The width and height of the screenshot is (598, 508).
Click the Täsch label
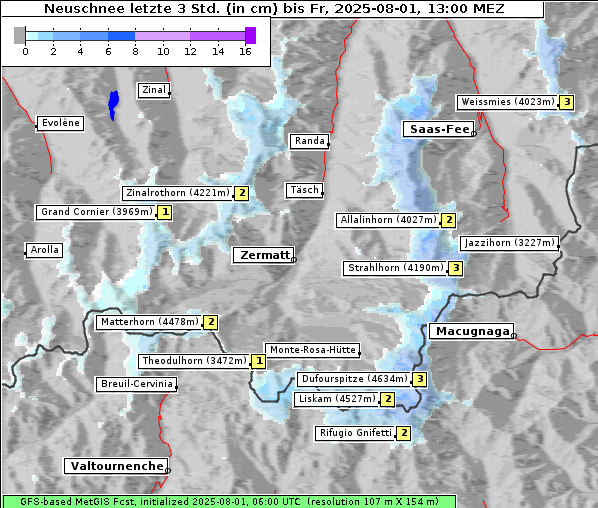pyautogui.click(x=304, y=190)
